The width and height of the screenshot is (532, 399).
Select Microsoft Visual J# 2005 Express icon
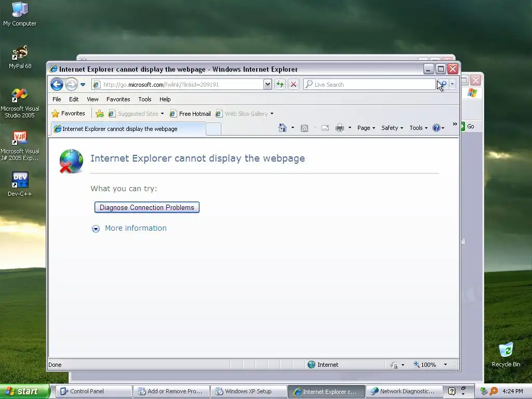point(20,146)
